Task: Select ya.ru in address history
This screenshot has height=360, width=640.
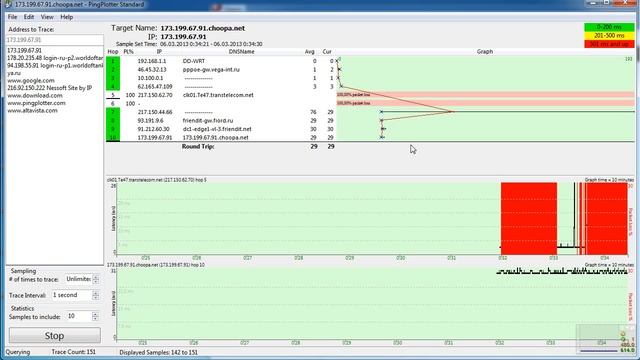Action: click(x=13, y=73)
